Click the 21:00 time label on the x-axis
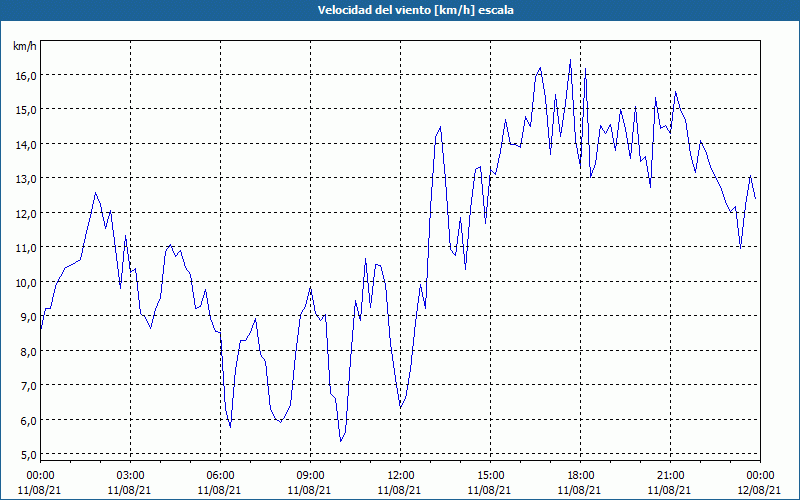The height and width of the screenshot is (500, 800). [670, 476]
